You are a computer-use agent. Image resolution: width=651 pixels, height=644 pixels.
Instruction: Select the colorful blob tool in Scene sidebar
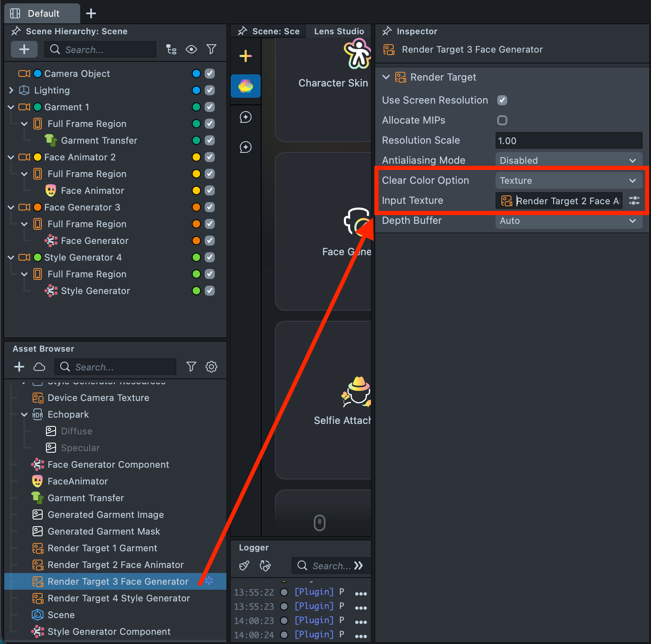[x=246, y=86]
